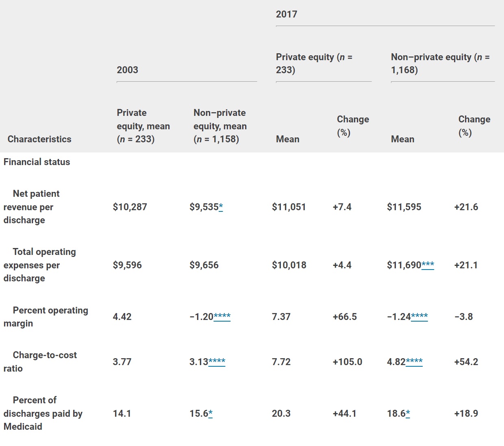504x446 pixels.
Task: Select the $10,287 private equity value
Action: [130, 207]
